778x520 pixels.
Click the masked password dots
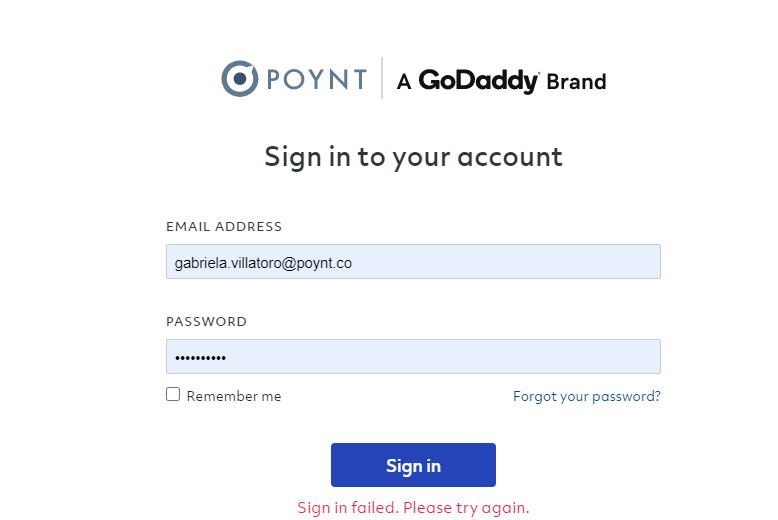tap(200, 358)
